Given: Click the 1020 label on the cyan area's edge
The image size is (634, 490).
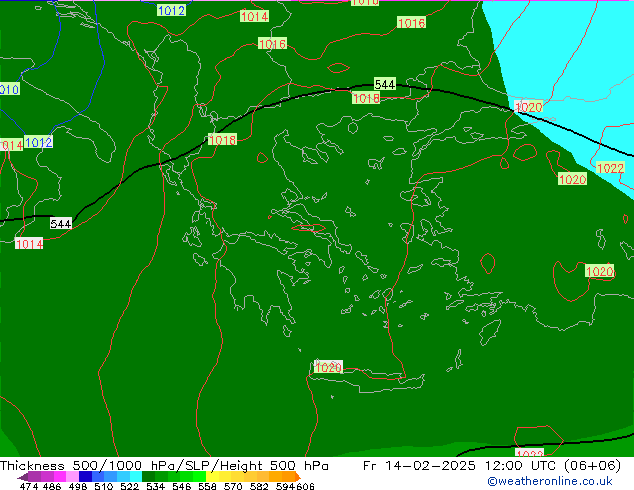Looking at the screenshot, I should 528,107.
